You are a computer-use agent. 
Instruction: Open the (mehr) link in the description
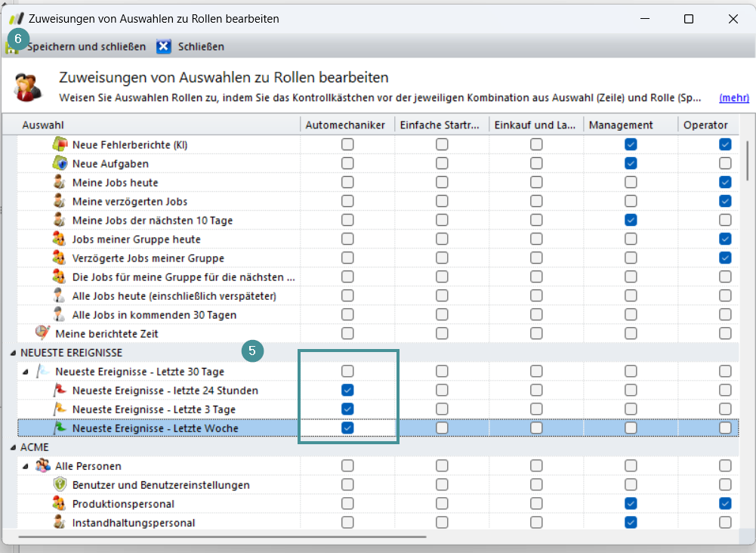click(733, 97)
